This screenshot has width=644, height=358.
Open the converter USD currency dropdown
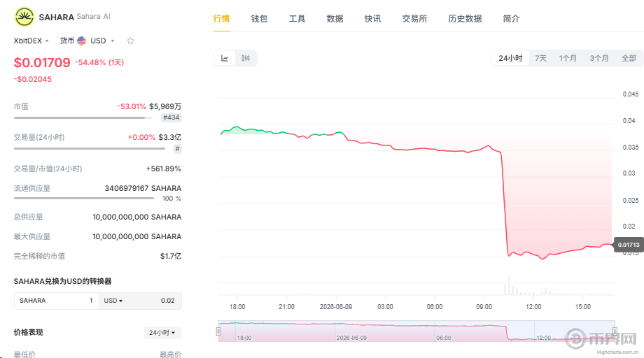(x=113, y=301)
